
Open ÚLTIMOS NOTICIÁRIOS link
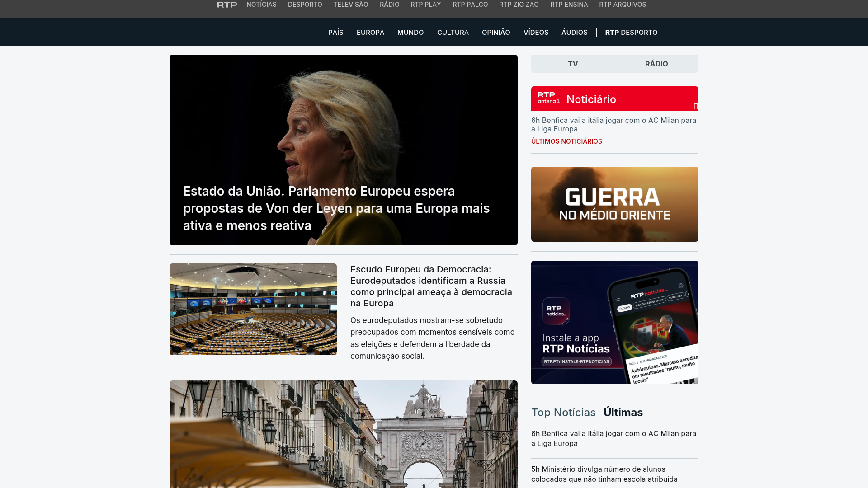pos(566,141)
